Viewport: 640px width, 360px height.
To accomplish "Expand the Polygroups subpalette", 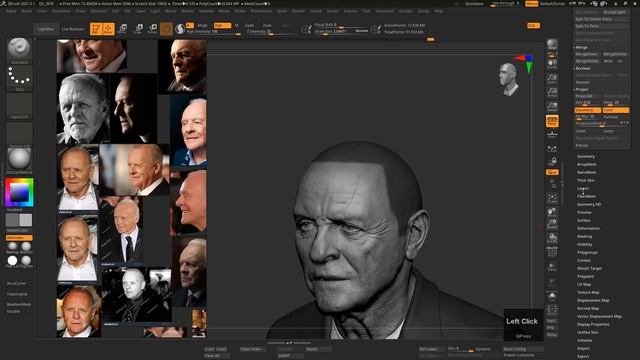I will point(587,253).
